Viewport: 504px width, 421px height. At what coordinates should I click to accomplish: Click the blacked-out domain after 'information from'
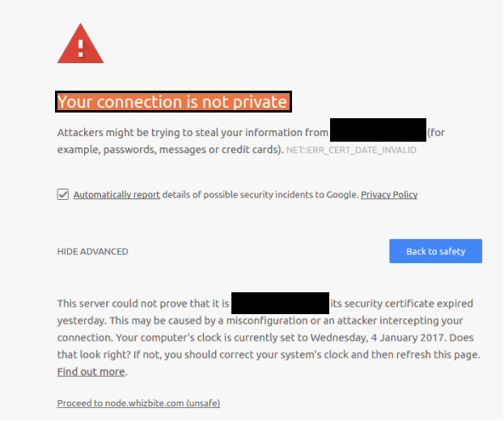378,130
